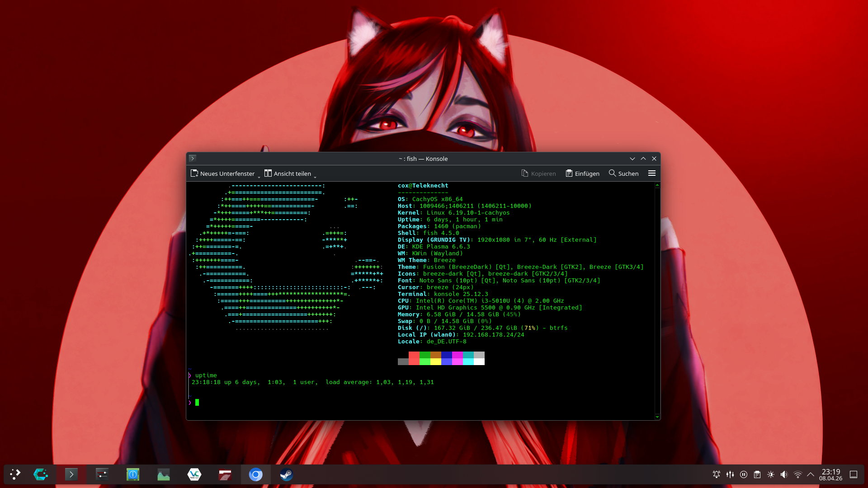868x488 pixels.
Task: Open the clipboard tray applet
Action: (757, 474)
